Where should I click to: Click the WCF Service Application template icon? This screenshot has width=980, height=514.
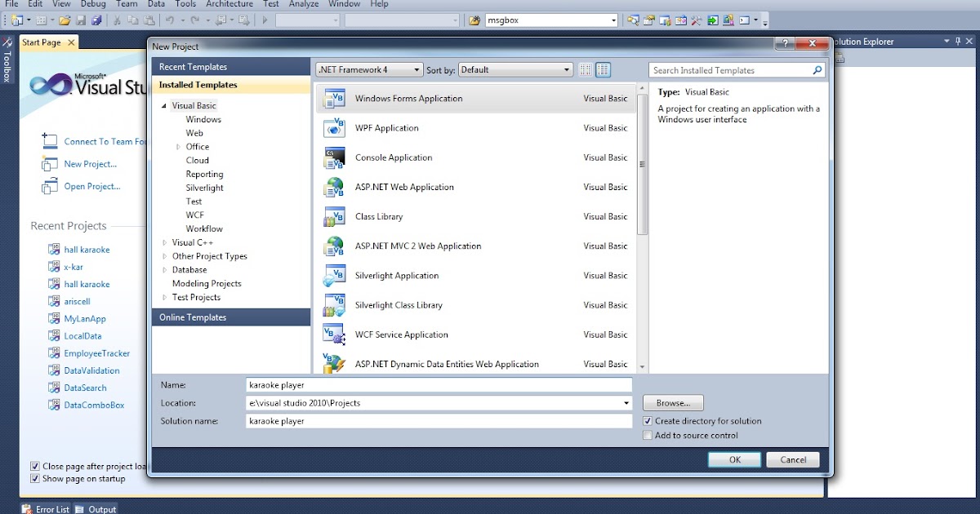(334, 335)
